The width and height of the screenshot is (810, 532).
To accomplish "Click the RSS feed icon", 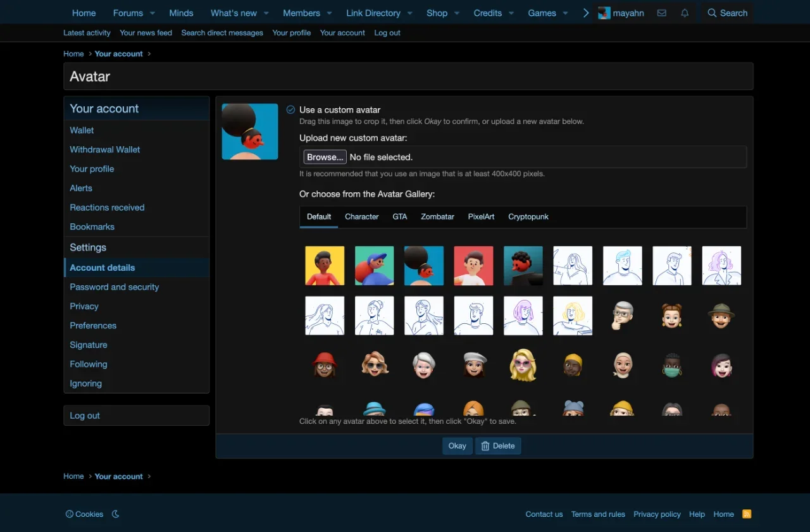I will [747, 514].
